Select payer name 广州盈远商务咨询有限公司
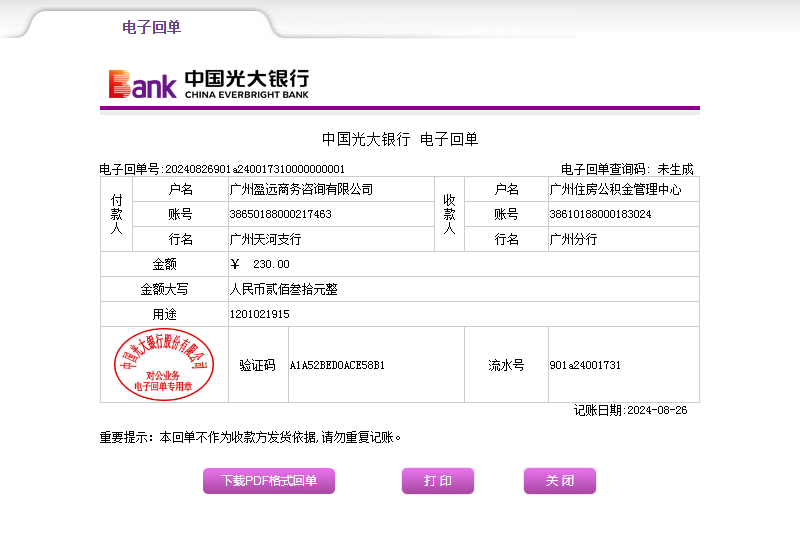Image resolution: width=800 pixels, height=534 pixels. (301, 189)
